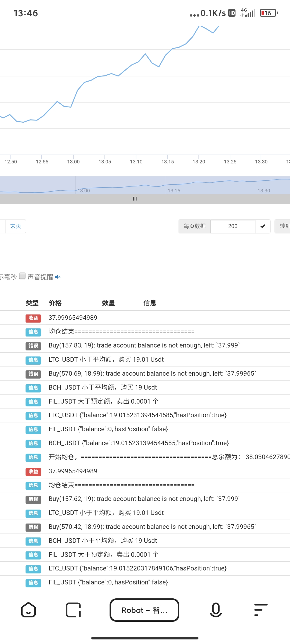Tap the first 收益 red tag

click(33, 318)
